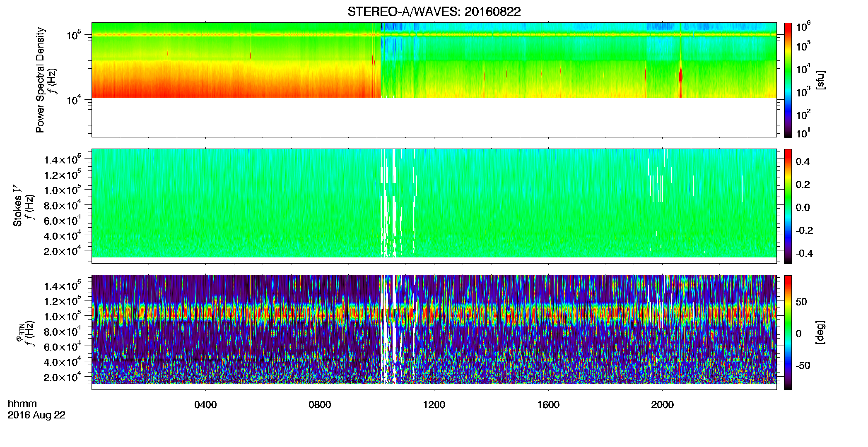868x447 pixels.
Task: Click the "0400" time tick label
Action: pos(205,404)
